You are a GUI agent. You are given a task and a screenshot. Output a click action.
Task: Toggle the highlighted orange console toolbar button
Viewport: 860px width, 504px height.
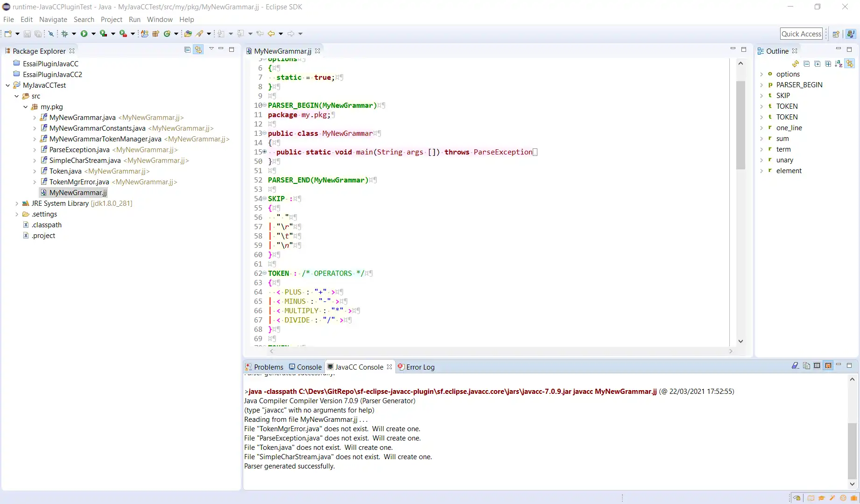tap(828, 366)
